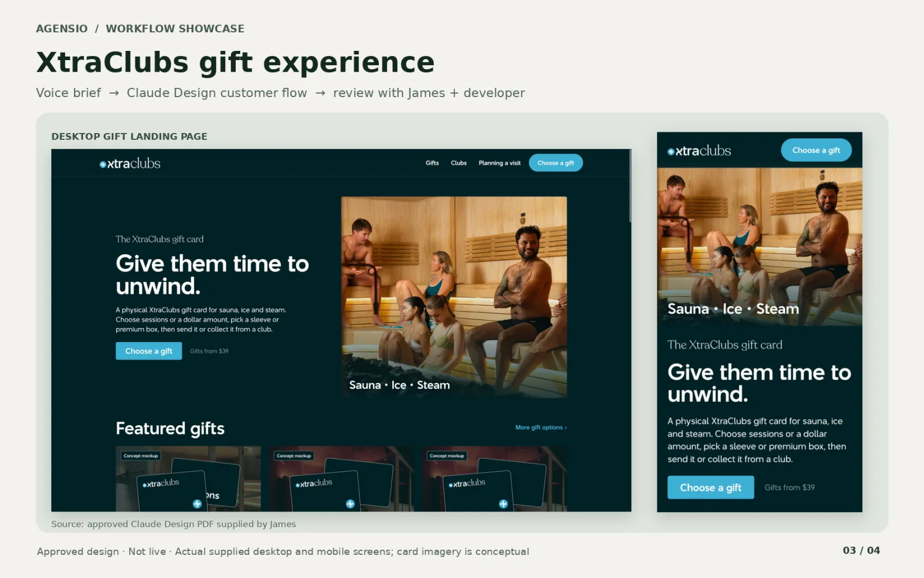The height and width of the screenshot is (578, 924).
Task: Click Choose a gift in mobile header
Action: [x=816, y=150]
